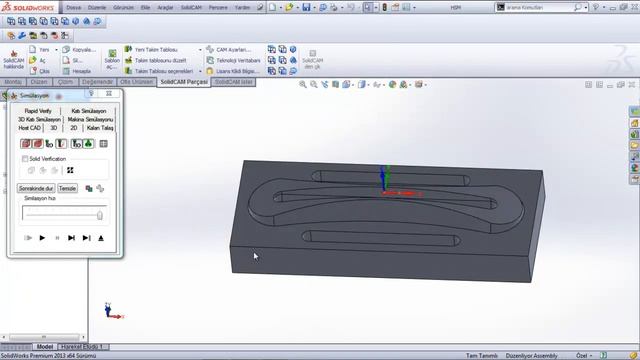Click the greyed SolidCAM'den çık icon
640x360 pixels.
313,53
